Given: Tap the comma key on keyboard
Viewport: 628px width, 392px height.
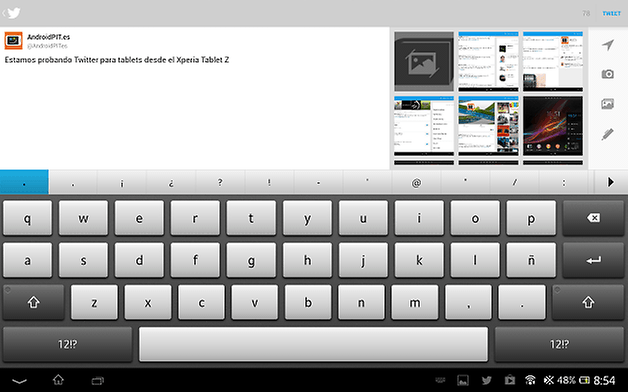Looking at the screenshot, I should (468, 302).
